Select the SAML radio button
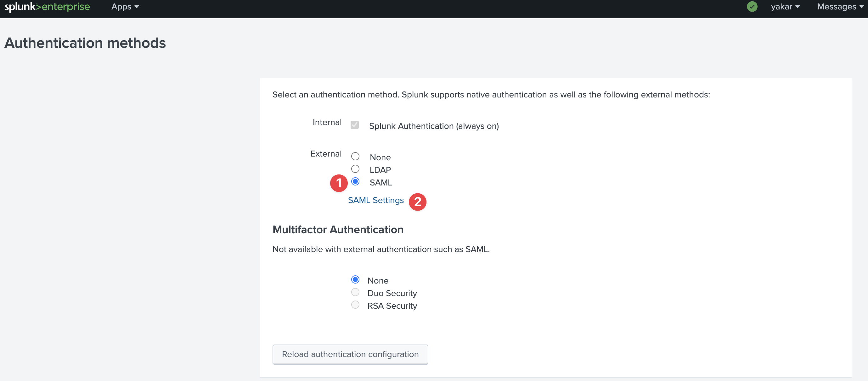Screen dimensions: 868x381 tap(355, 181)
